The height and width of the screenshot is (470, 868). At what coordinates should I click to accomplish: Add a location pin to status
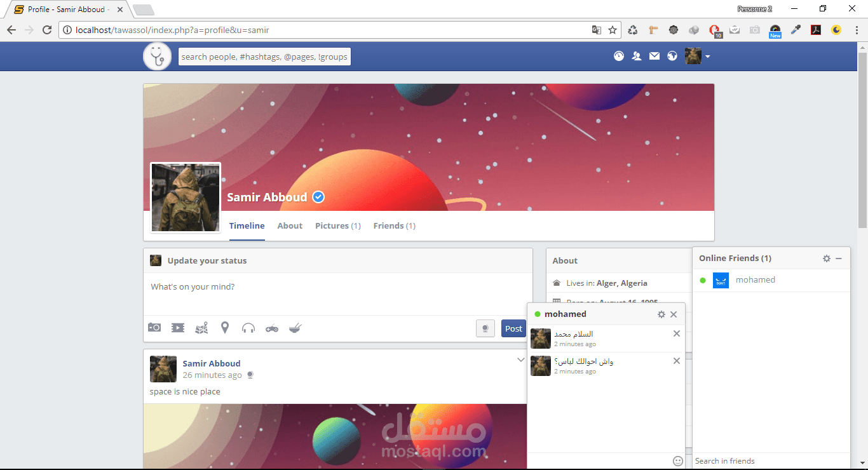(x=225, y=328)
